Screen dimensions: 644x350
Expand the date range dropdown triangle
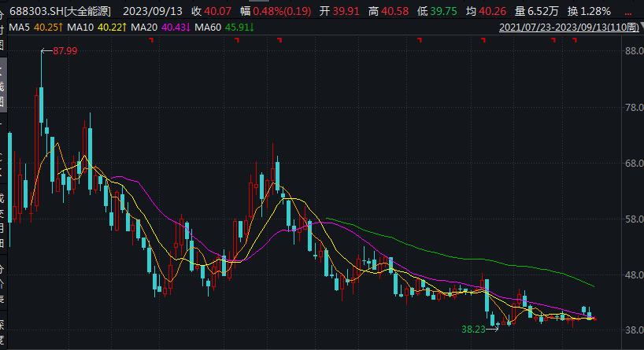pyautogui.click(x=642, y=27)
